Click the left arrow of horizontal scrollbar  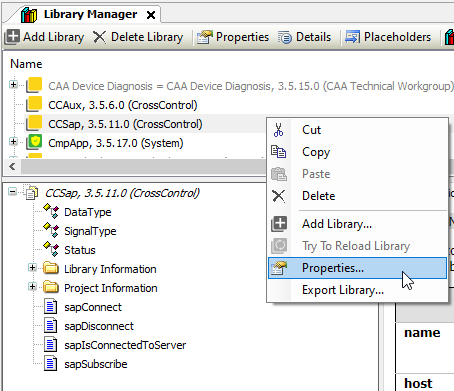click(x=12, y=166)
